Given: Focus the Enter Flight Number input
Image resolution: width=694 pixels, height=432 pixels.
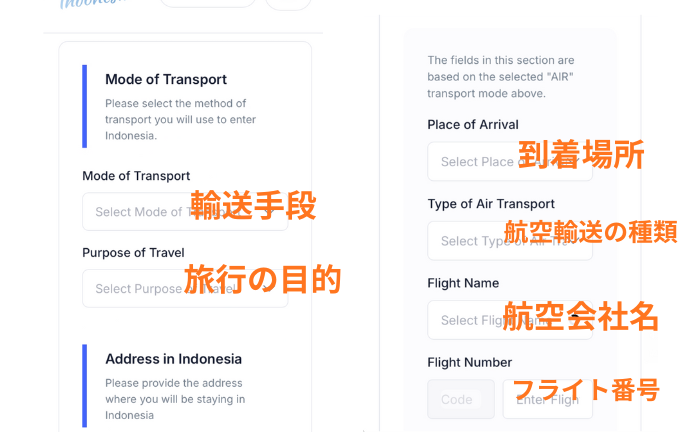Looking at the screenshot, I should pos(547,399).
